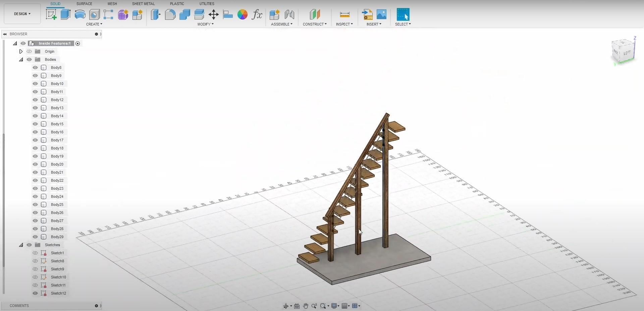Switch to the SURFACE tab
Image resolution: width=644 pixels, height=311 pixels.
pos(84,4)
